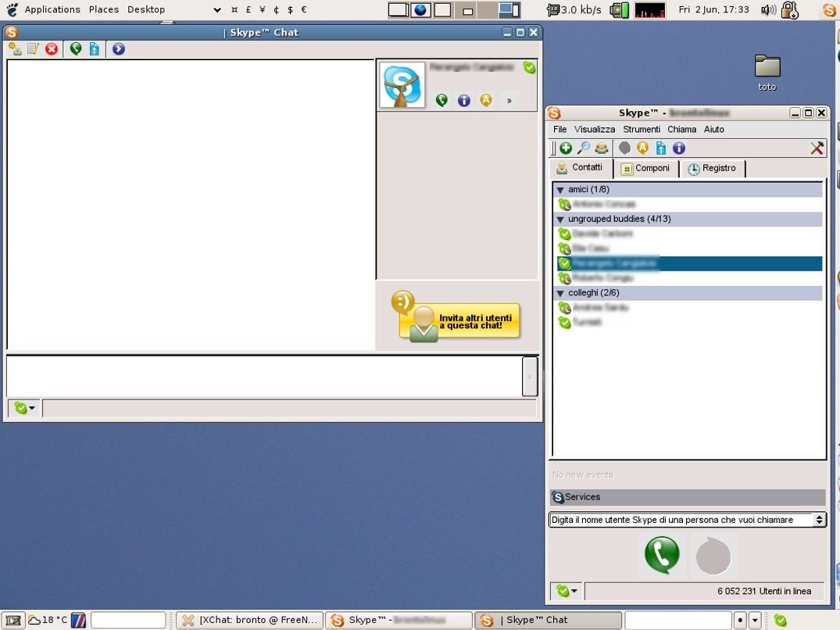
Task: Switch to Skype Chat taskbar button
Action: coord(549,621)
